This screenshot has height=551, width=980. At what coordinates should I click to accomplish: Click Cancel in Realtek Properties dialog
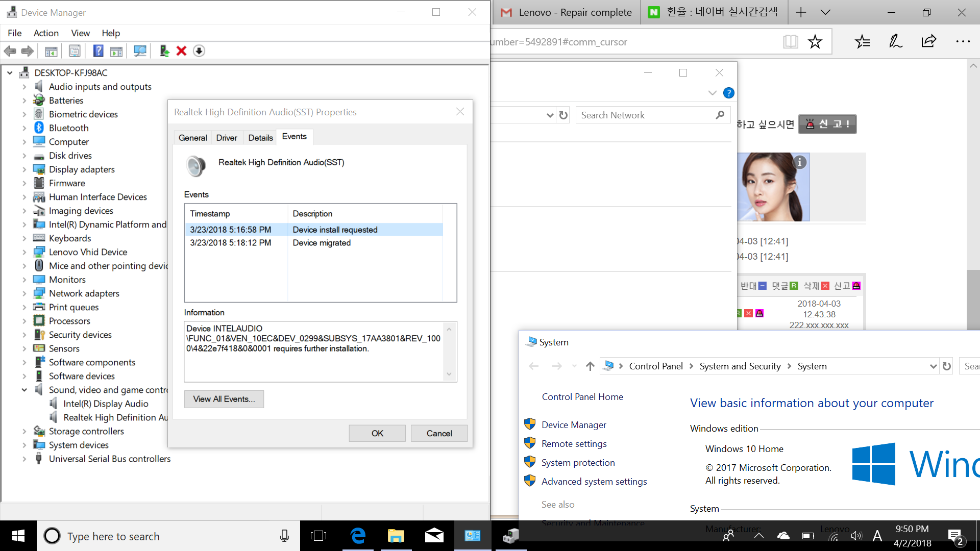439,433
